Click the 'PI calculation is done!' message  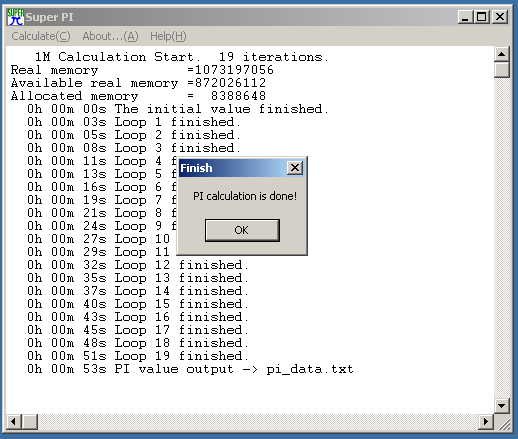coord(245,196)
